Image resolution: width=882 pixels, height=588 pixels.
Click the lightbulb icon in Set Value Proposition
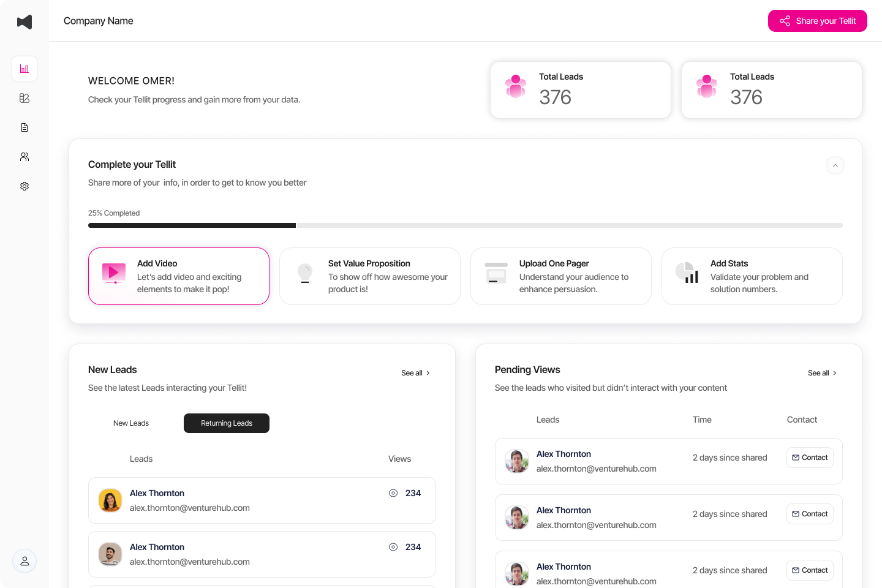(x=305, y=273)
